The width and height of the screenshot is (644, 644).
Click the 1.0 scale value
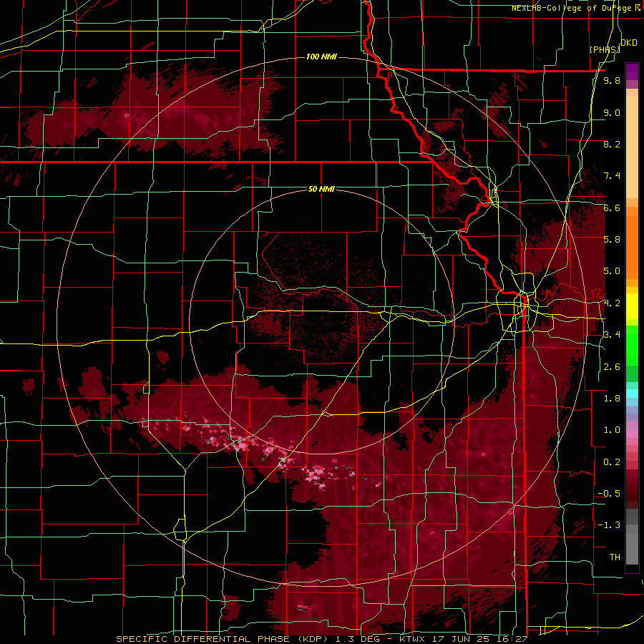pos(612,430)
